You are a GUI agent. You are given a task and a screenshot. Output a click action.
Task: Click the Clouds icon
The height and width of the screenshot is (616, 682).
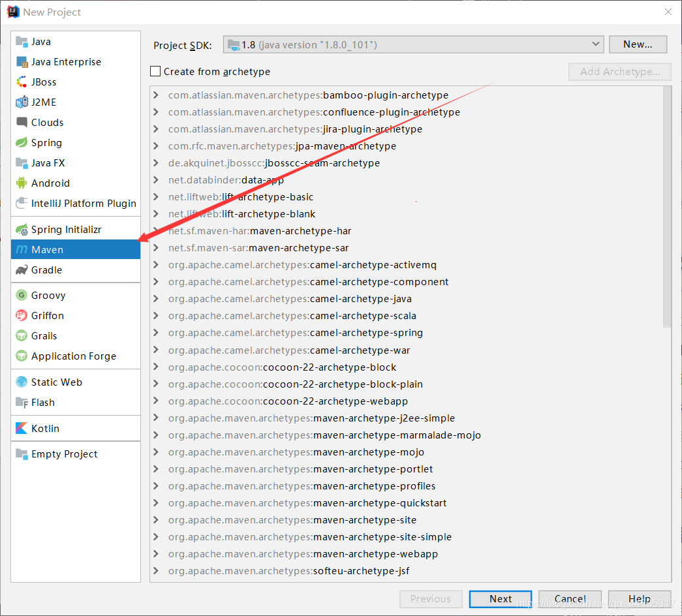pyautogui.click(x=22, y=122)
